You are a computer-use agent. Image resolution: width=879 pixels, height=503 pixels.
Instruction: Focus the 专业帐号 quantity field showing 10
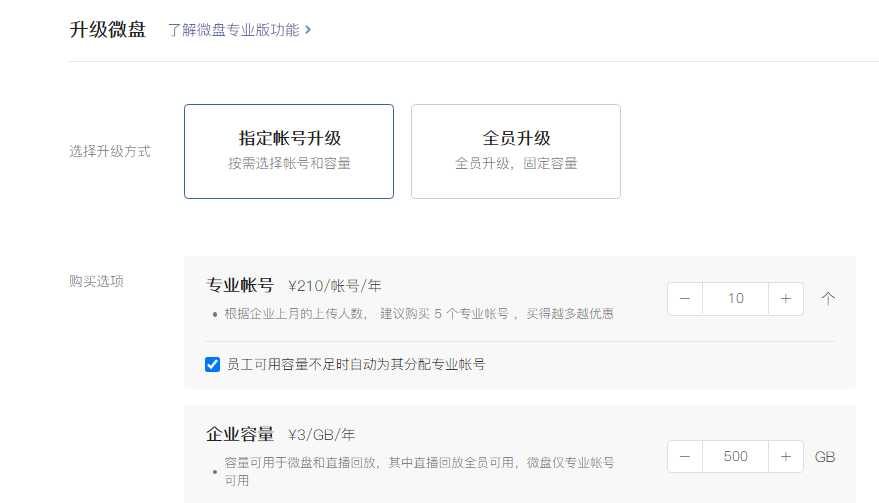tap(735, 299)
